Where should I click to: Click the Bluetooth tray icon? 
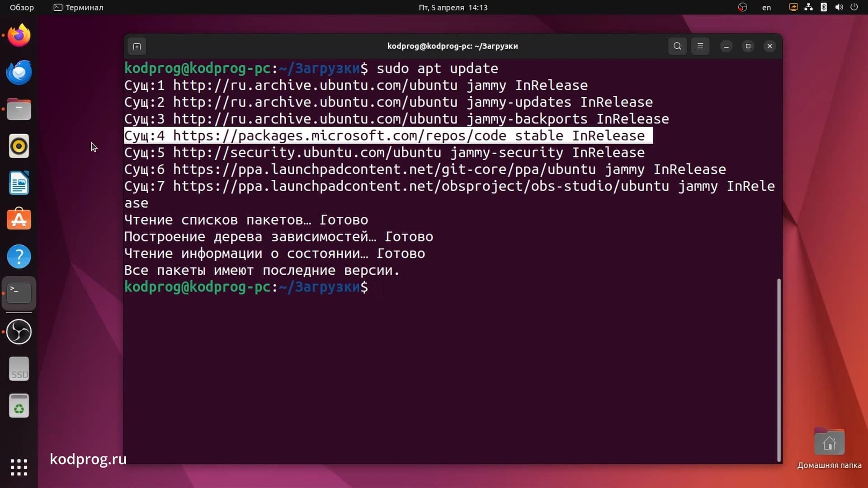[x=824, y=7]
